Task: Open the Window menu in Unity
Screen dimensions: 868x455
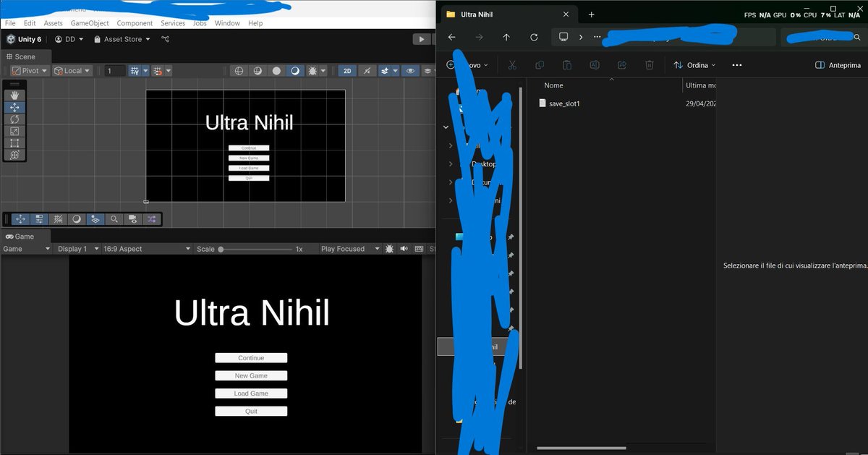Action: click(227, 23)
